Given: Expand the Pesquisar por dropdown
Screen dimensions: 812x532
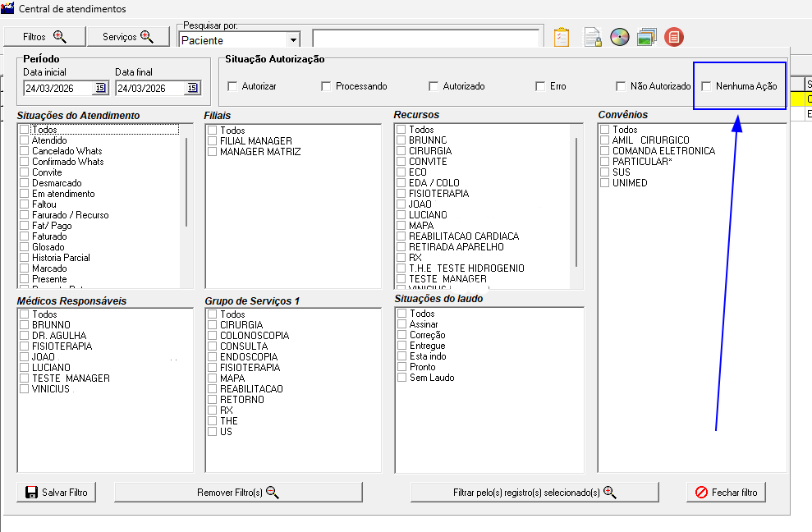Looking at the screenshot, I should [x=293, y=39].
